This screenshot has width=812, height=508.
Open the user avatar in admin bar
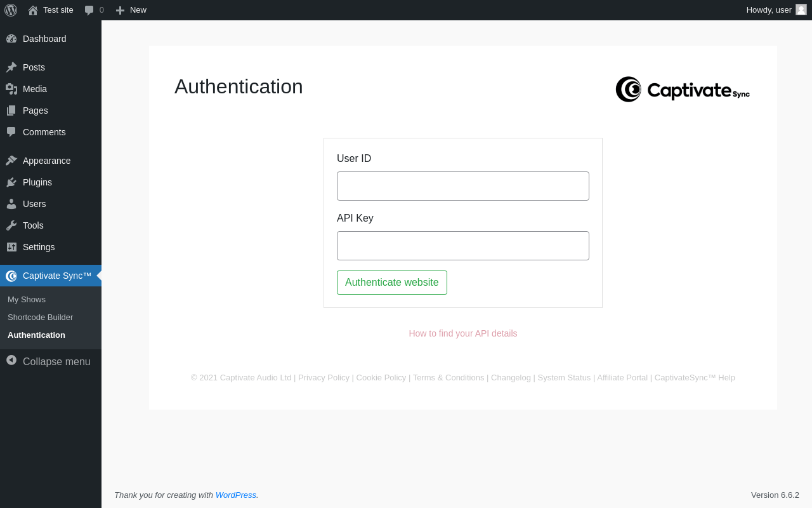click(x=801, y=10)
